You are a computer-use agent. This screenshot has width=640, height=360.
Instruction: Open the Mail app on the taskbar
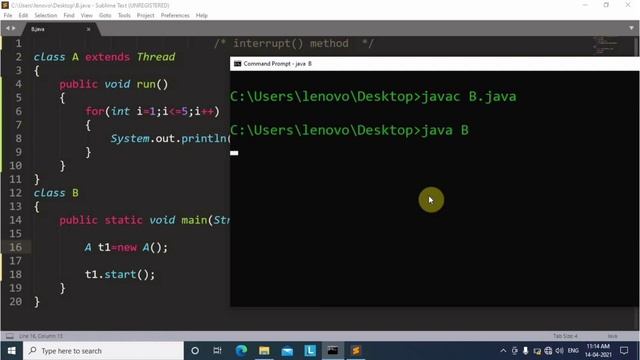tap(287, 351)
